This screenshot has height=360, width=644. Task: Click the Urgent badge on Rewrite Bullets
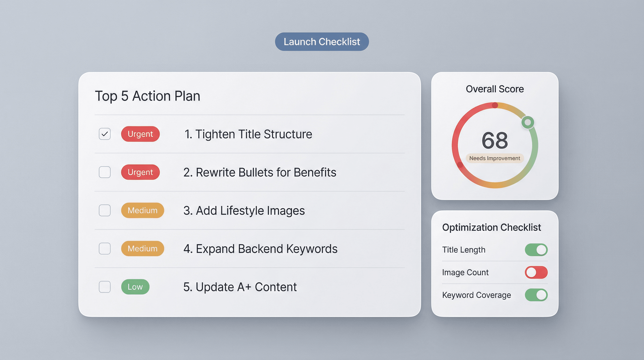(140, 172)
